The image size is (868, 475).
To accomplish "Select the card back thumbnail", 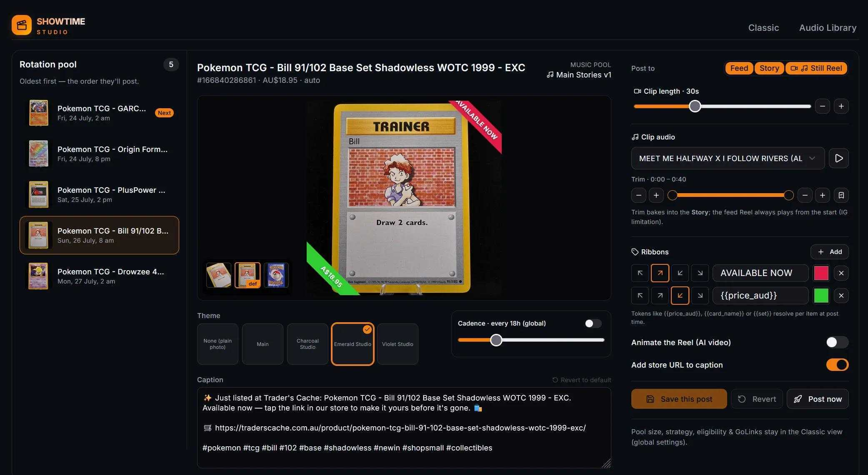I will 276,275.
